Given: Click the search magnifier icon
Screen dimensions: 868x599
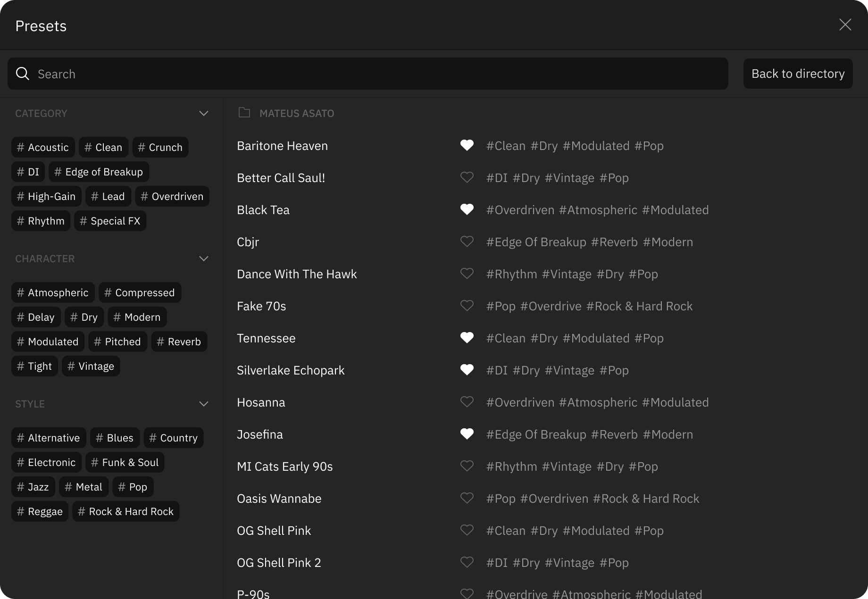Looking at the screenshot, I should tap(23, 74).
